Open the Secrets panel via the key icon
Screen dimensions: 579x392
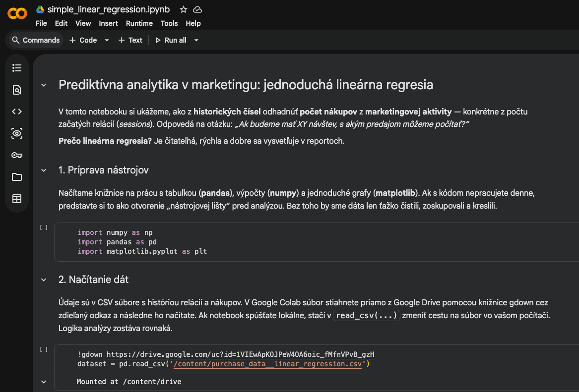point(17,155)
